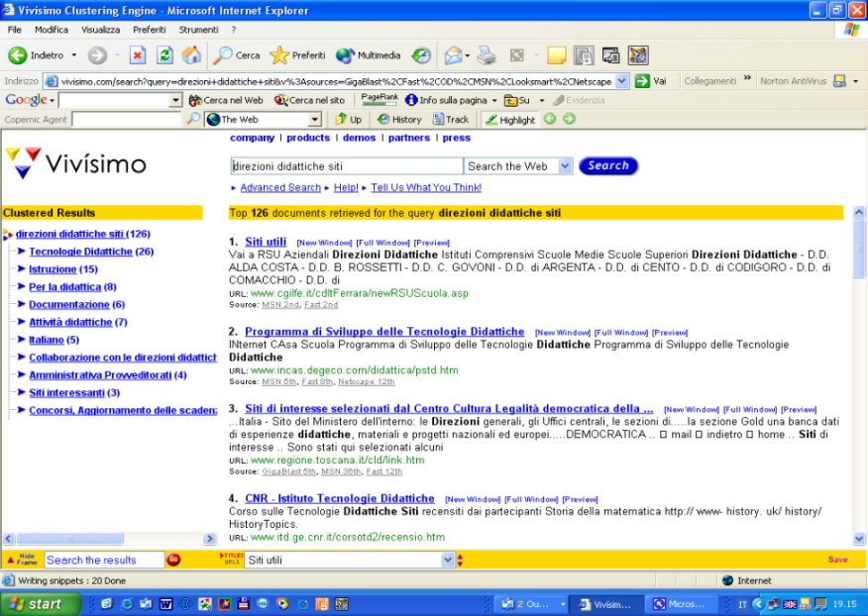Click the results pane vertical scrollbar thumb
Screen dimensions: 868x616
pos(859,249)
